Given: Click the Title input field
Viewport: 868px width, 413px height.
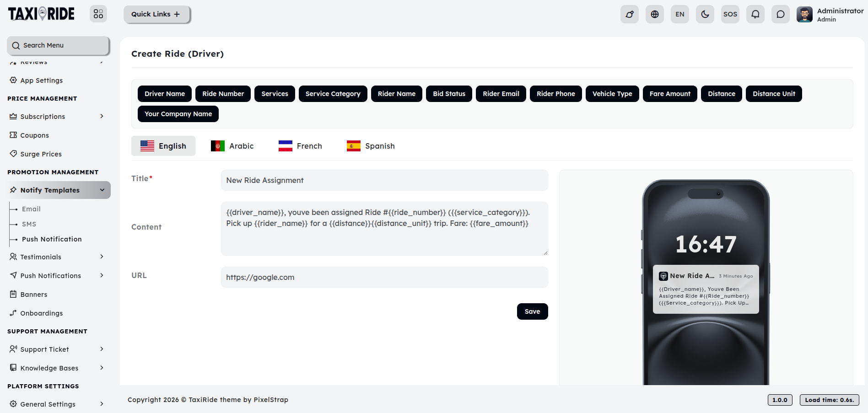Looking at the screenshot, I should 384,180.
